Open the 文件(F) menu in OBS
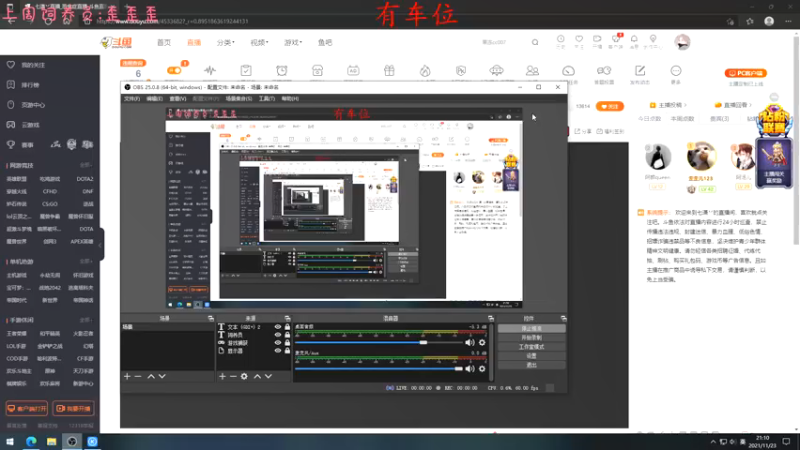Viewport: 800px width, 450px height. click(x=132, y=98)
